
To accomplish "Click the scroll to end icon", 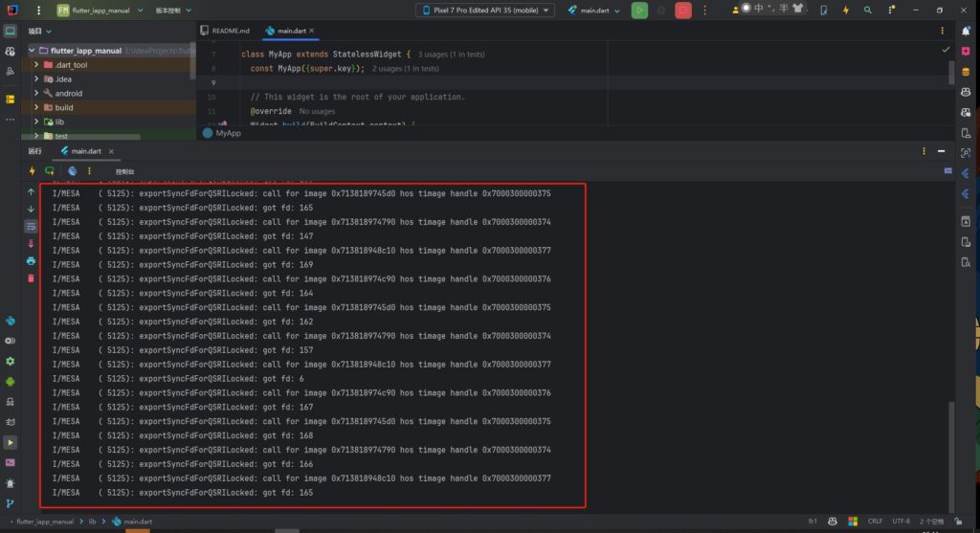I will pos(31,243).
